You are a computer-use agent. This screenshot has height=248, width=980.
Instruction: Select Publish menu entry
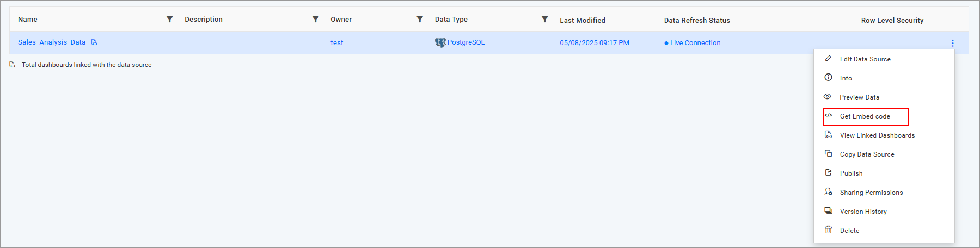(x=884, y=174)
